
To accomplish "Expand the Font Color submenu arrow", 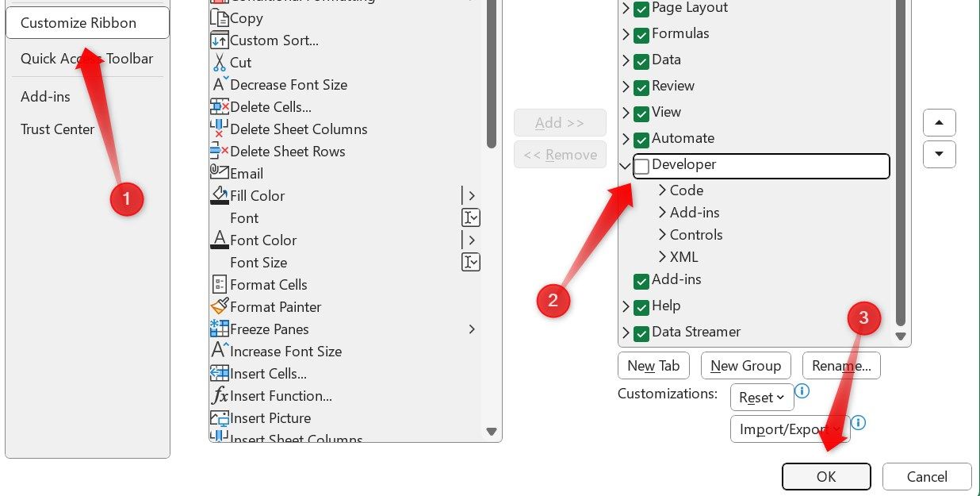I will (472, 240).
